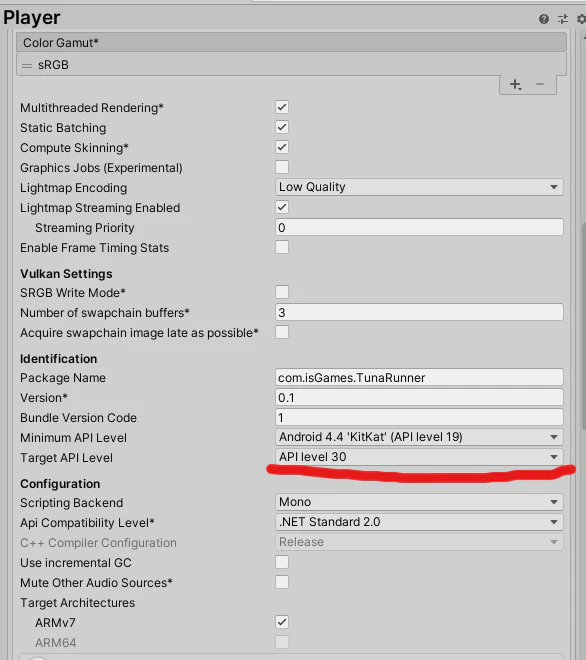The width and height of the screenshot is (586, 660).
Task: Enable Graphics Jobs (Experimental)
Action: 282,167
